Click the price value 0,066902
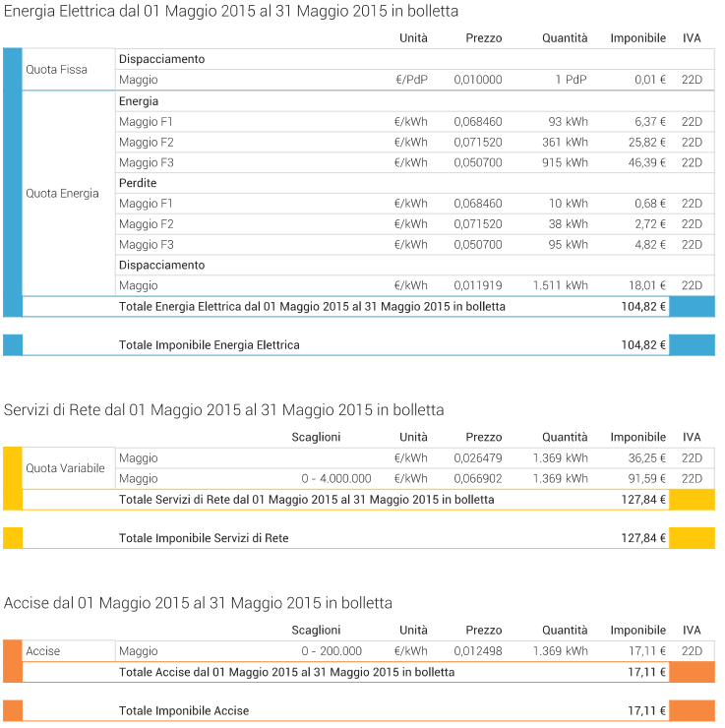The width and height of the screenshot is (725, 728). pyautogui.click(x=478, y=478)
